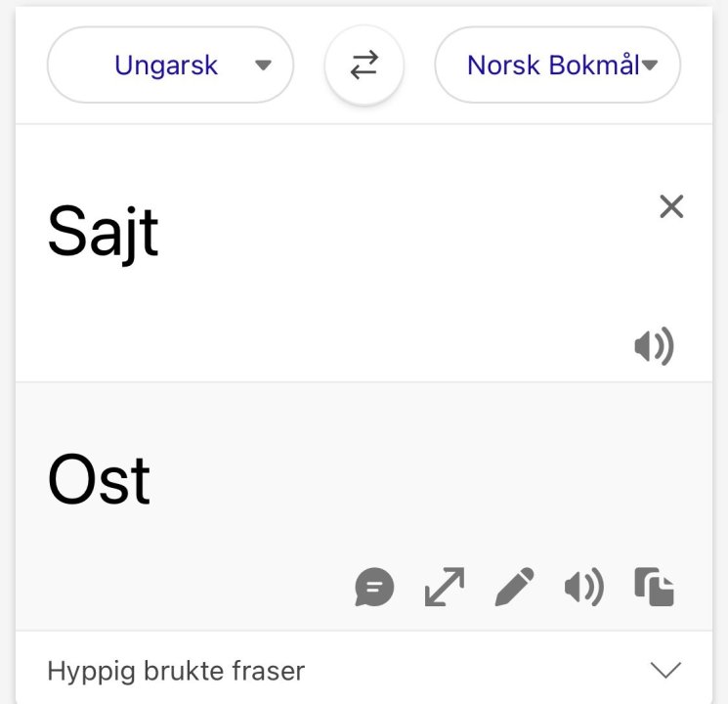
Task: Listen to the pronunciation of Sajt
Action: [x=654, y=346]
